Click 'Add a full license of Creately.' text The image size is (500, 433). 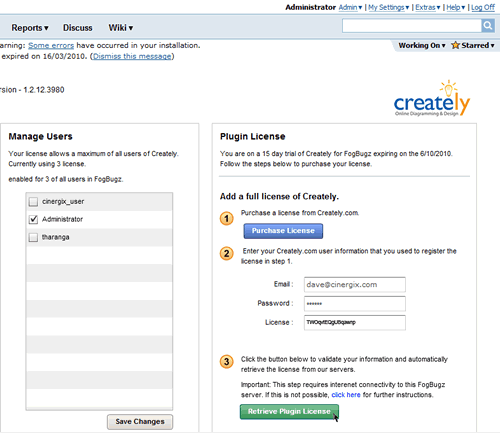point(279,197)
